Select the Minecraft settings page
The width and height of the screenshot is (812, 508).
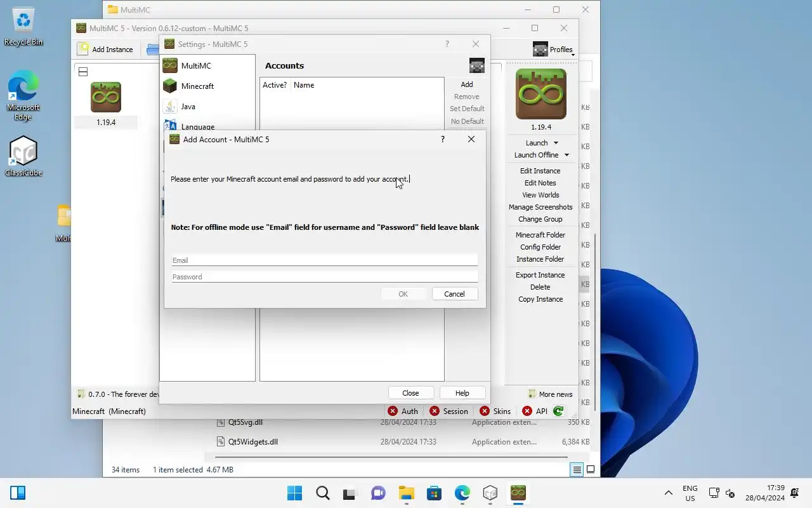(x=207, y=86)
